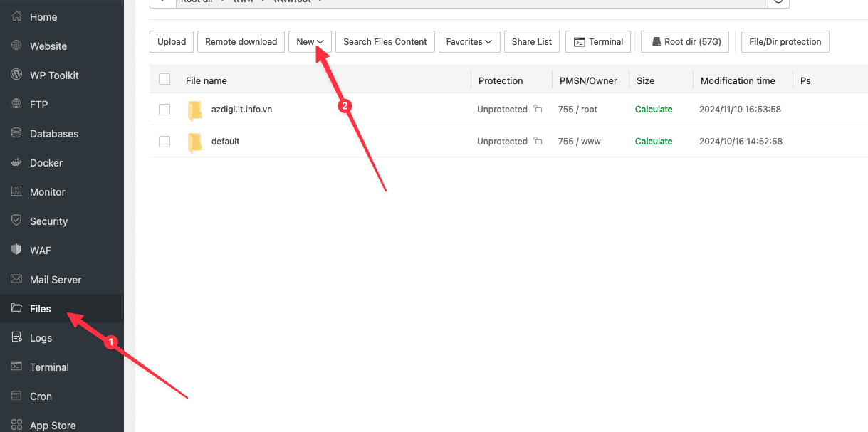Expand the New dropdown menu
The image size is (868, 432).
(x=310, y=42)
